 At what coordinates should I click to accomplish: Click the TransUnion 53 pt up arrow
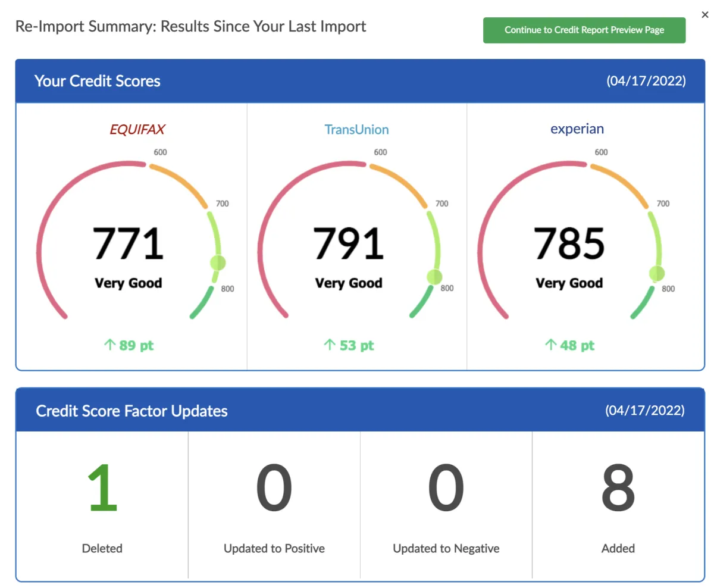point(330,345)
